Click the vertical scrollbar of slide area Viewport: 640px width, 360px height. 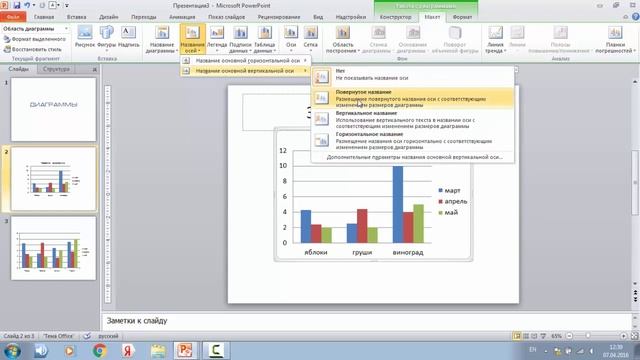point(635,182)
